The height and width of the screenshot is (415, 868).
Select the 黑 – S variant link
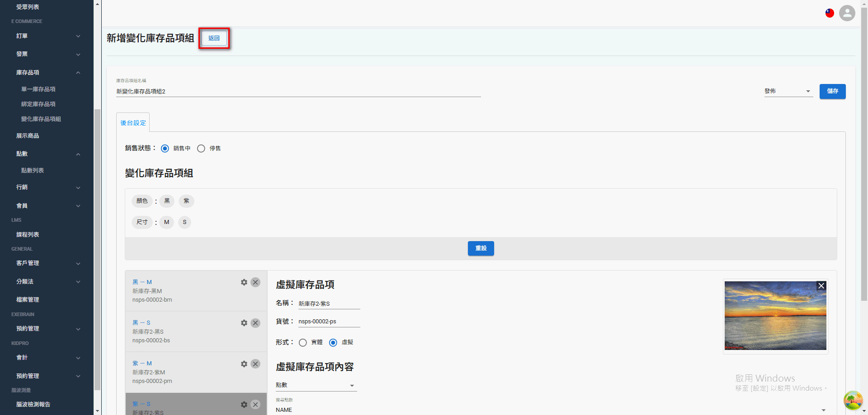pos(142,323)
